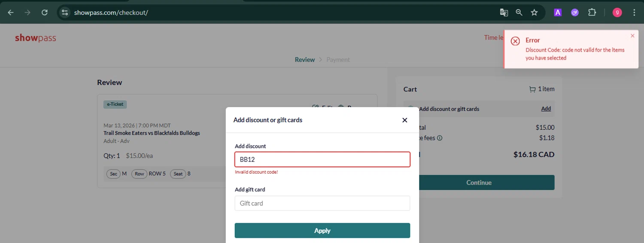Click the Google Translate icon in address bar
Image resolution: width=644 pixels, height=243 pixels.
pyautogui.click(x=504, y=12)
